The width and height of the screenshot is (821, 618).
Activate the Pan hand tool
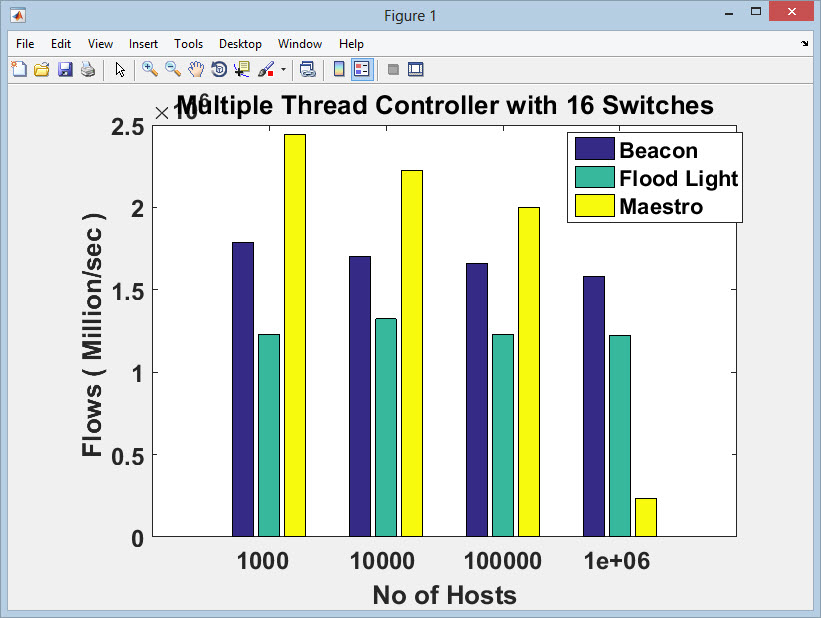point(196,69)
